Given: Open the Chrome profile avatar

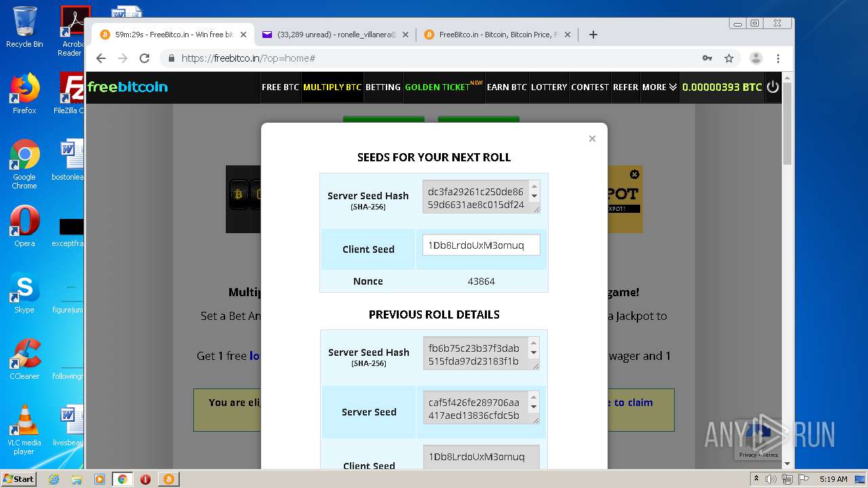Looking at the screenshot, I should [x=756, y=58].
